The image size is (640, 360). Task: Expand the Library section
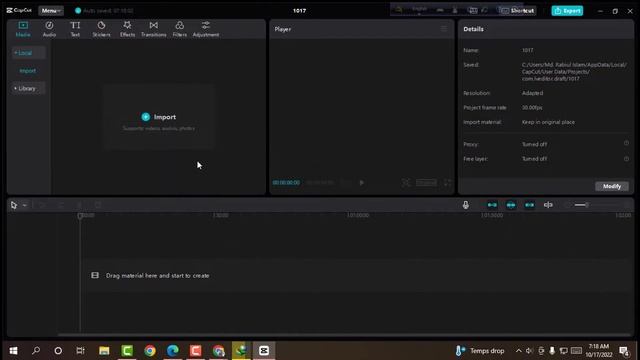click(x=28, y=88)
